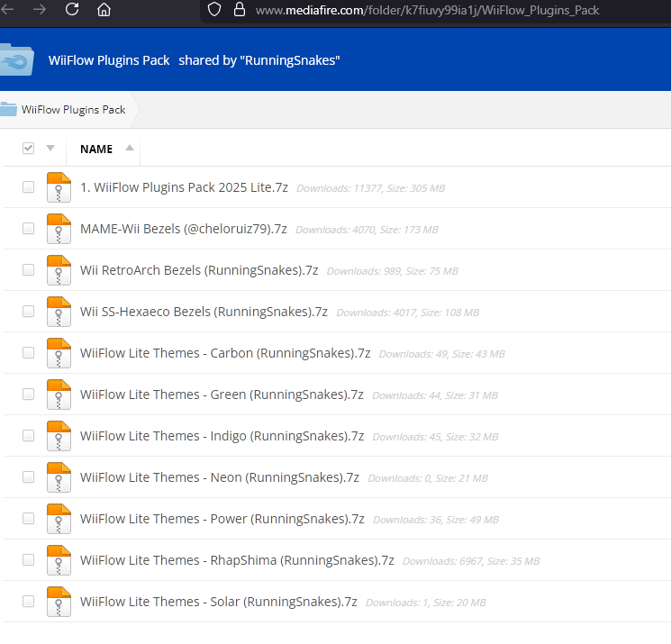Click archive icon for WiiFlow Plugins Pack 2025 Lite
This screenshot has width=671, height=644.
coord(59,187)
